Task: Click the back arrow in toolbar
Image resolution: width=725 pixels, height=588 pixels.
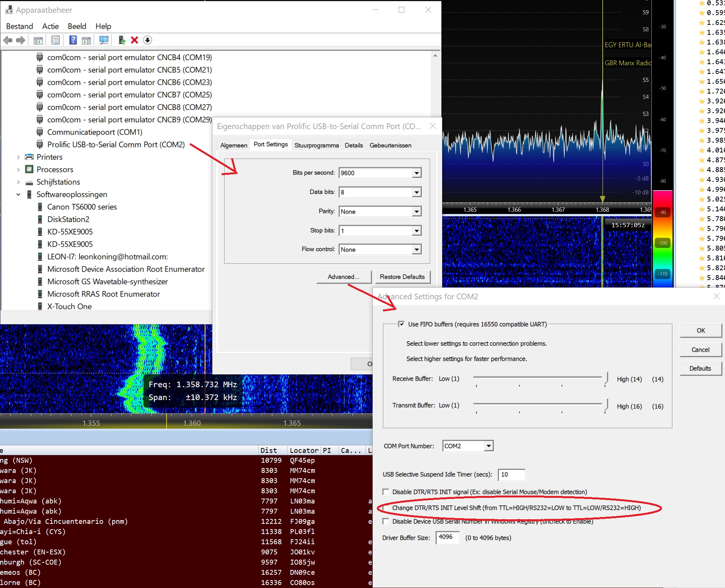Action: [8, 40]
